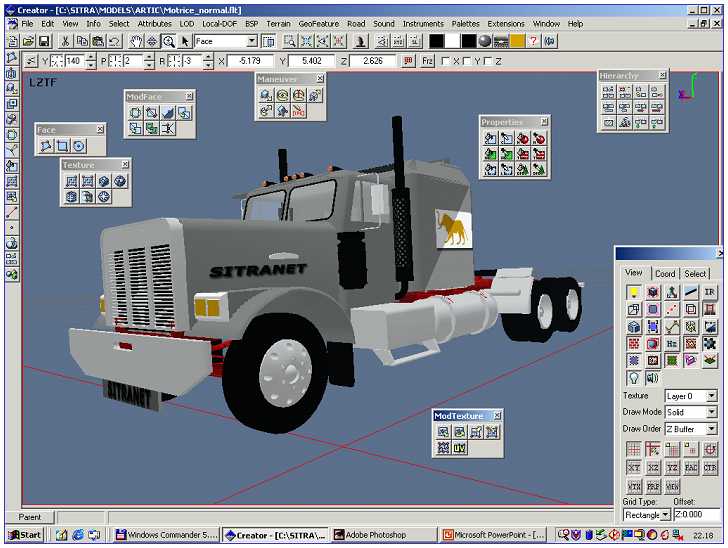Image resolution: width=728 pixels, height=548 pixels.
Task: Switch to Microsoft PowerPoint in taskbar
Action: 494,535
